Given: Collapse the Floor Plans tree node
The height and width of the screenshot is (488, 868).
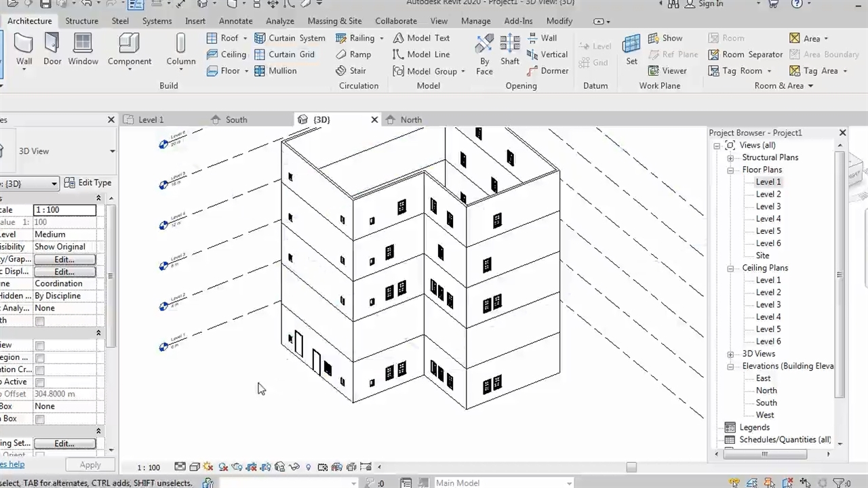Looking at the screenshot, I should (731, 170).
